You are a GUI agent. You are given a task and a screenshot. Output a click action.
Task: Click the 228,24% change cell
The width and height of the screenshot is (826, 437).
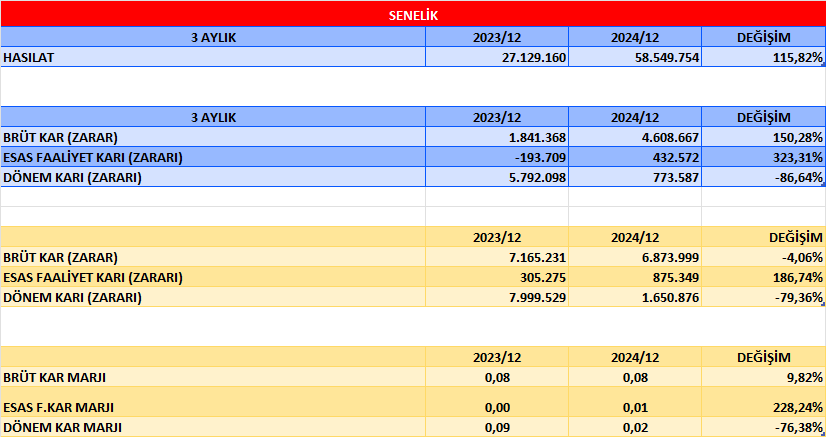click(x=763, y=402)
